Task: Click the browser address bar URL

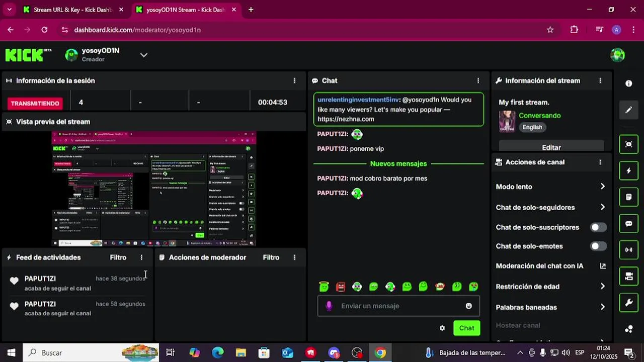Action: pyautogui.click(x=137, y=30)
